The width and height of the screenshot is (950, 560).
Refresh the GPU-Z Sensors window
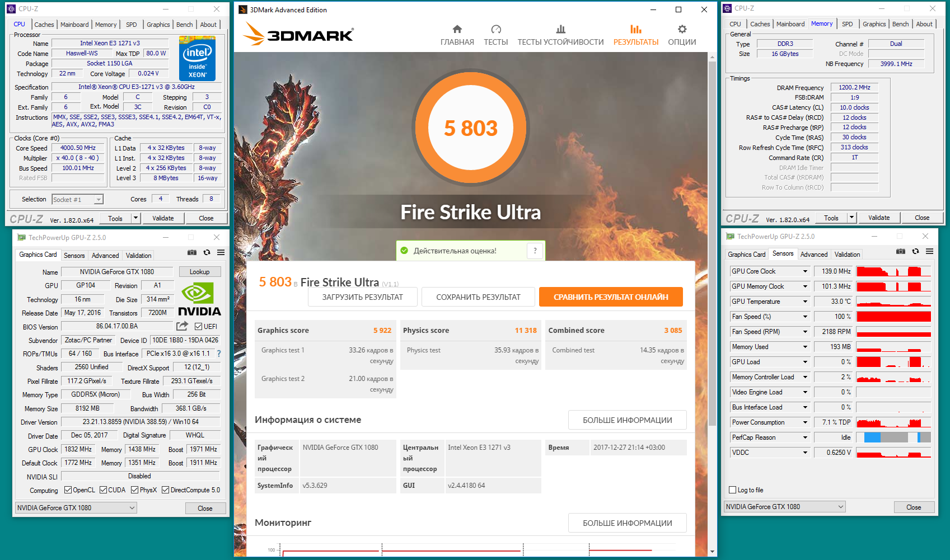915,251
